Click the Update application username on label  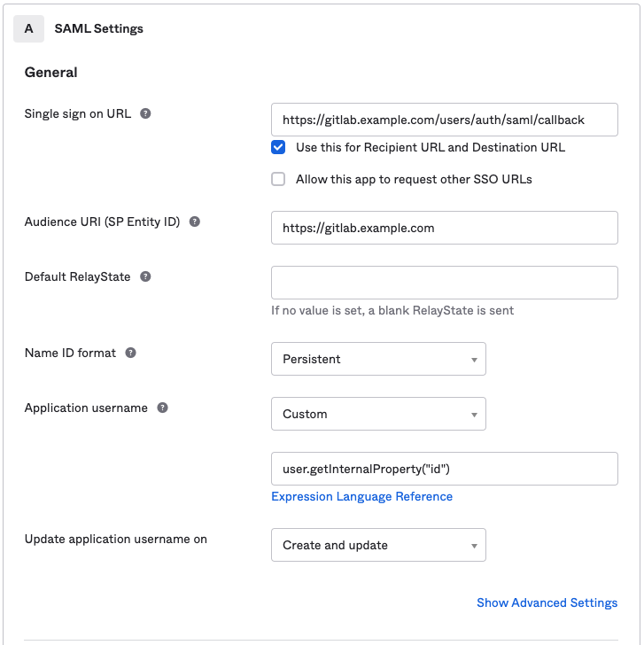click(x=115, y=539)
